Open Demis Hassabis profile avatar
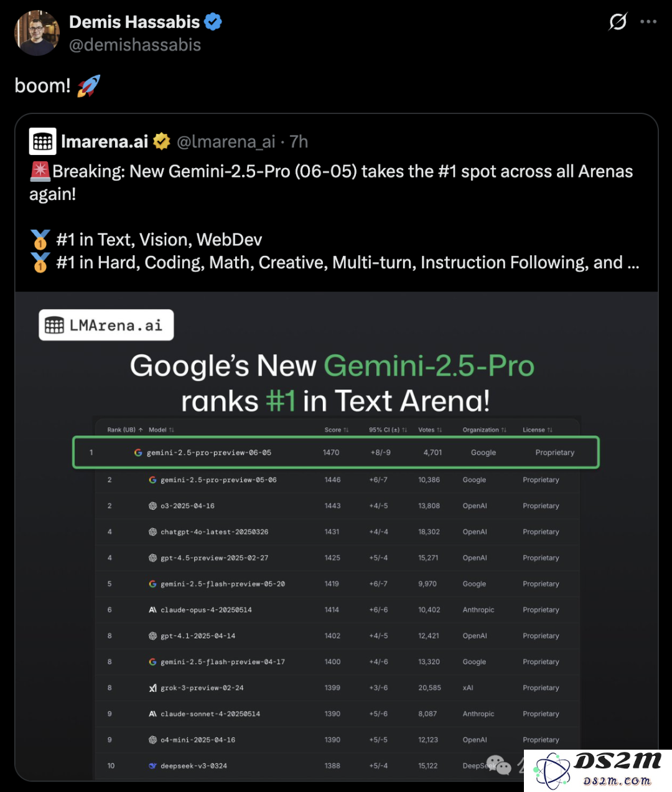The image size is (672, 792). (37, 33)
